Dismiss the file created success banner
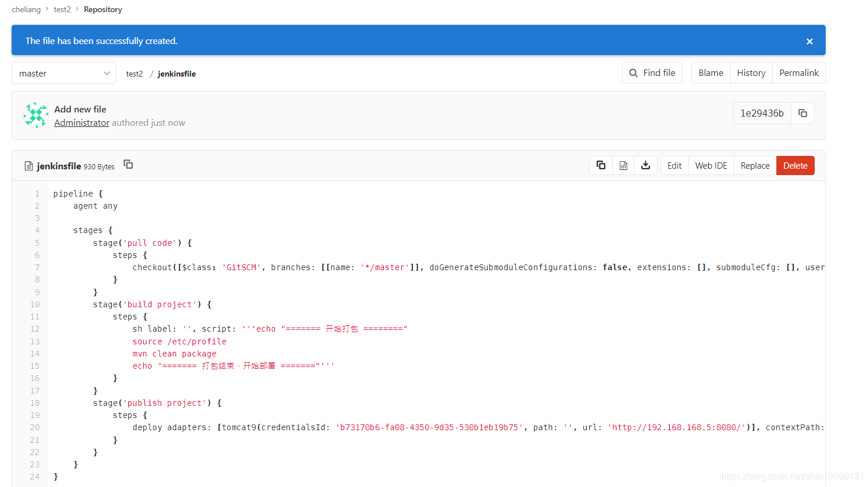 (809, 41)
